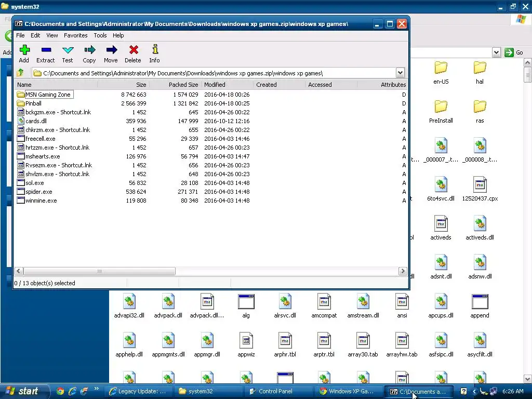This screenshot has height=399, width=532.
Task: Open the Edit menu
Action: (35, 35)
